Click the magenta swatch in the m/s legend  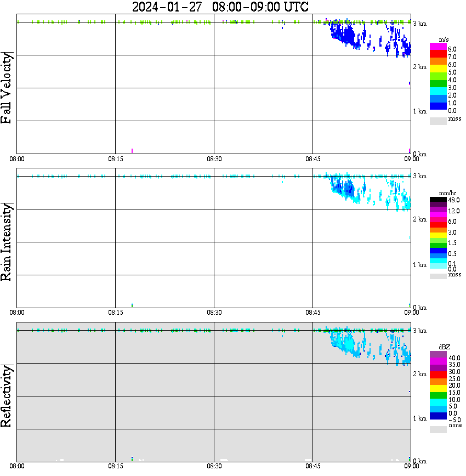[x=438, y=47]
